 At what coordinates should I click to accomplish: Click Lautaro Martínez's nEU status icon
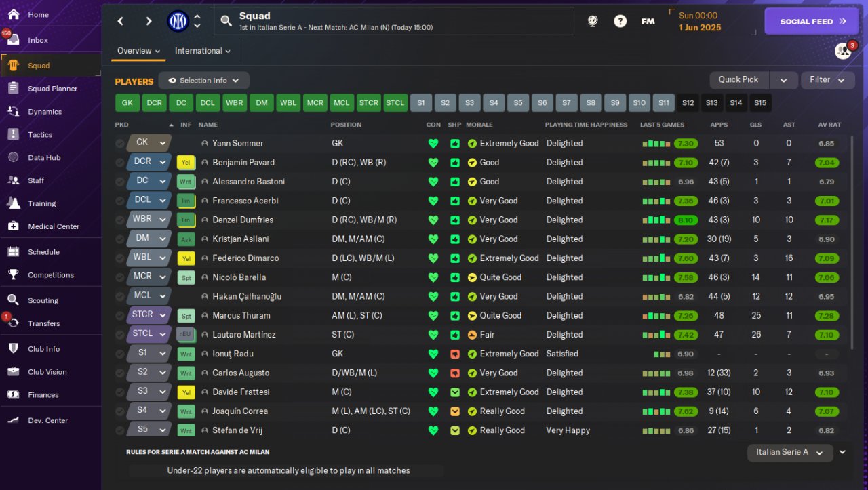click(x=185, y=335)
